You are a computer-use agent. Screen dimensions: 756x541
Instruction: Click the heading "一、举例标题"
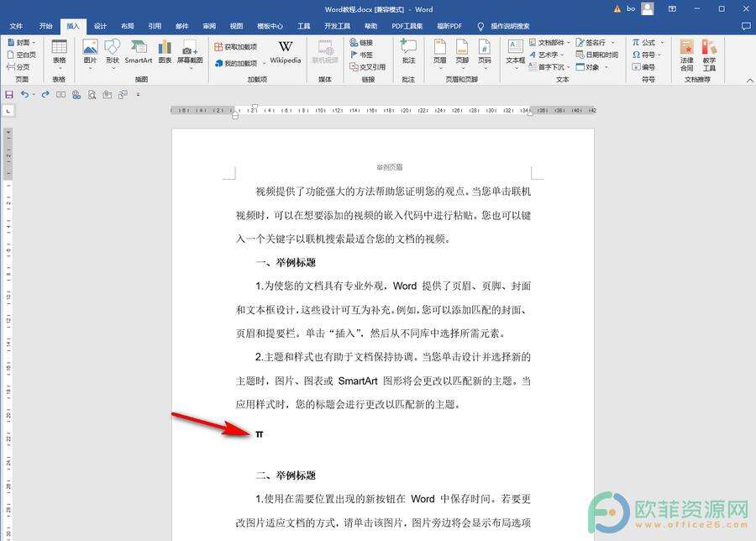point(286,263)
